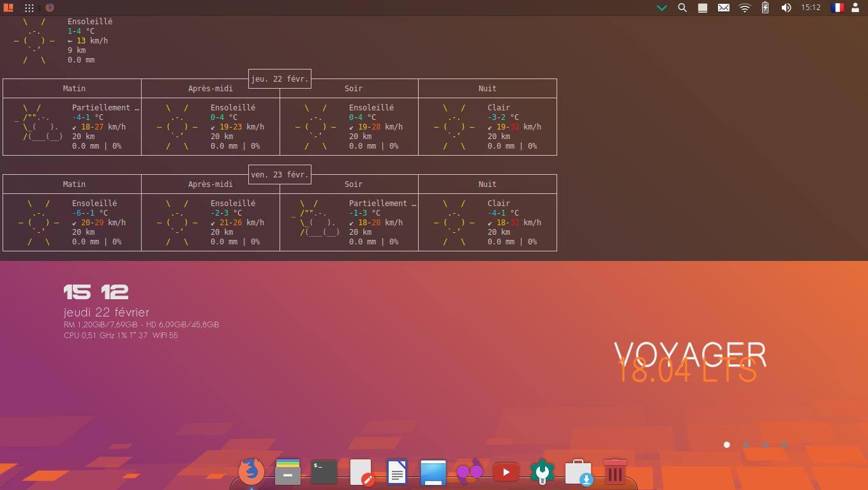Open the blue desktop window dock icon
Viewport: 868px width, 490px height.
[433, 473]
